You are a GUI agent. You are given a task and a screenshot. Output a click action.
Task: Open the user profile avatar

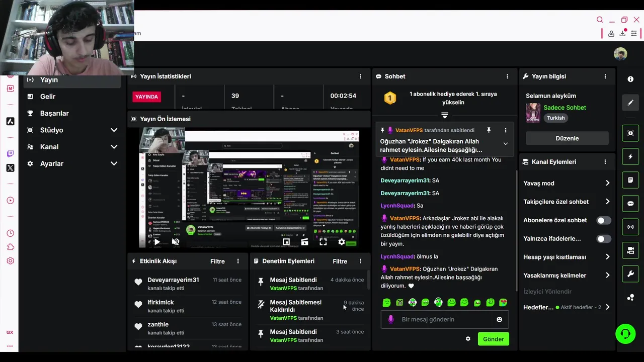point(620,54)
